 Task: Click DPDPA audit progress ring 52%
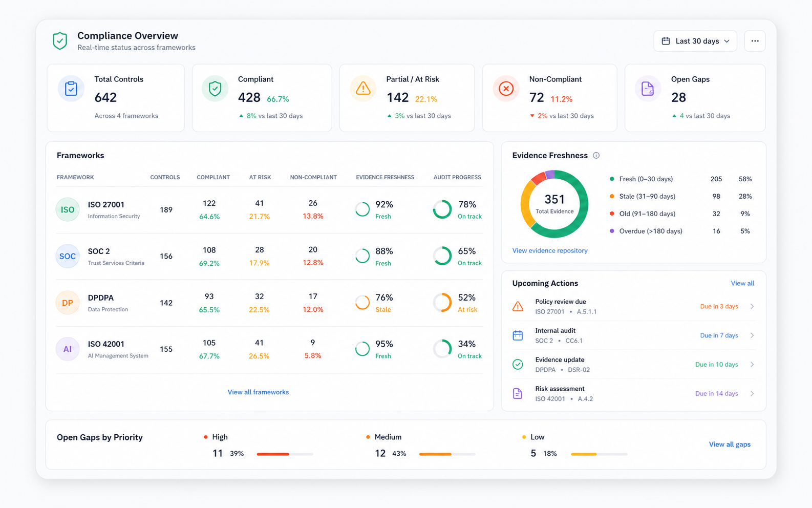coord(442,302)
